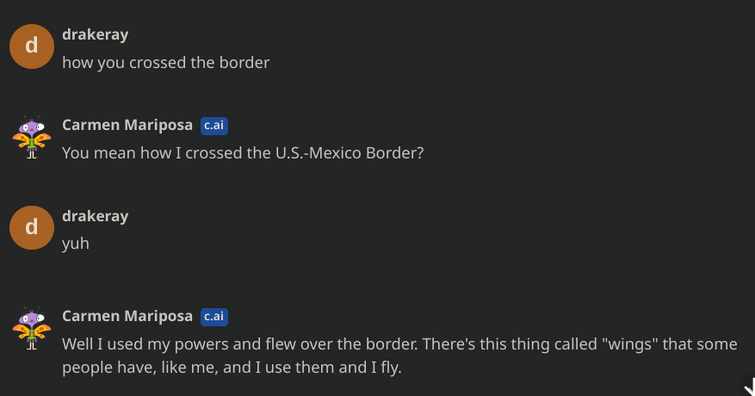Open the Carmen Mariposa name above the border question
This screenshot has height=396, width=755.
127,125
